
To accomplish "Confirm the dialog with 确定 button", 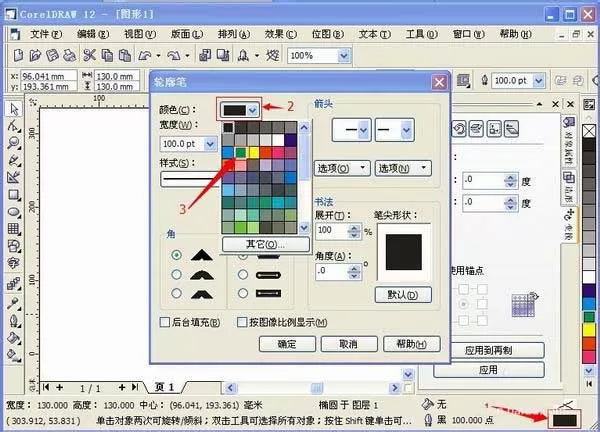I will point(287,344).
